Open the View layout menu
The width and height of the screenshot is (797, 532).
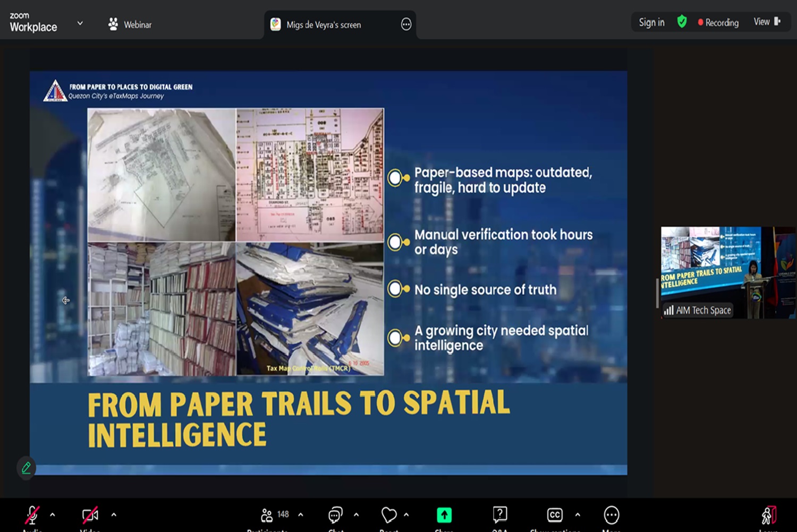[x=767, y=22]
